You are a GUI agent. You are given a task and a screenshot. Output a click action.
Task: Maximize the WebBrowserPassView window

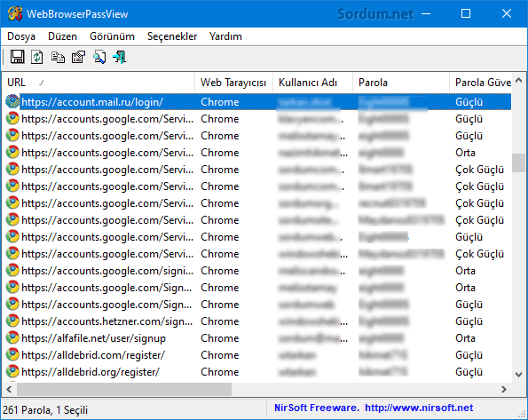[466, 13]
